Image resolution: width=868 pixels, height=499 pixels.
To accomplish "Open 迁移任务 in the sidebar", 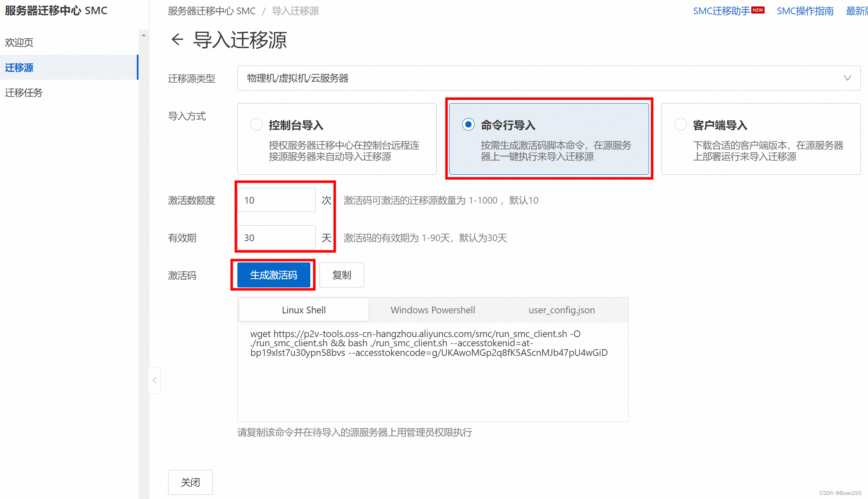I will click(24, 93).
